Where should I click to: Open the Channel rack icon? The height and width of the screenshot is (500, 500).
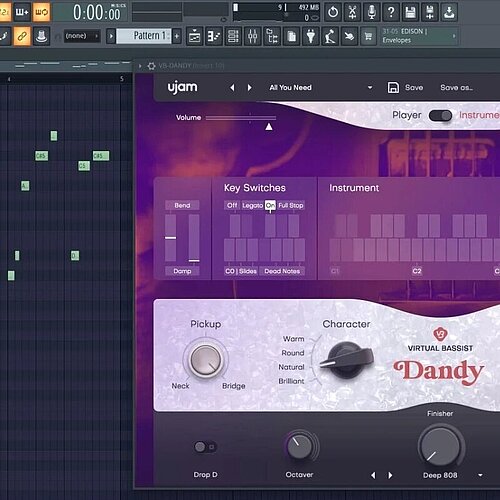click(x=233, y=36)
